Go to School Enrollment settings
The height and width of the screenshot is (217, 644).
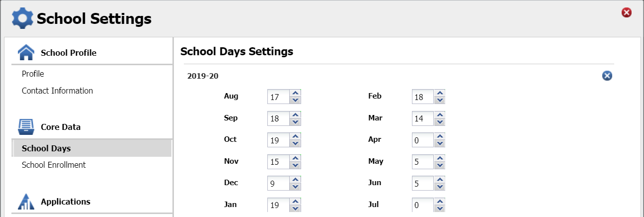point(54,165)
